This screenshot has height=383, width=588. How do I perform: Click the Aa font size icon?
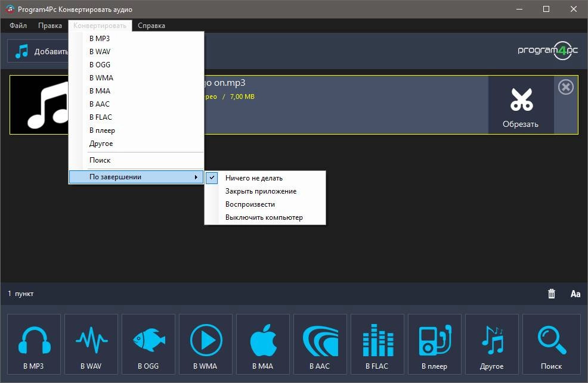(x=575, y=294)
